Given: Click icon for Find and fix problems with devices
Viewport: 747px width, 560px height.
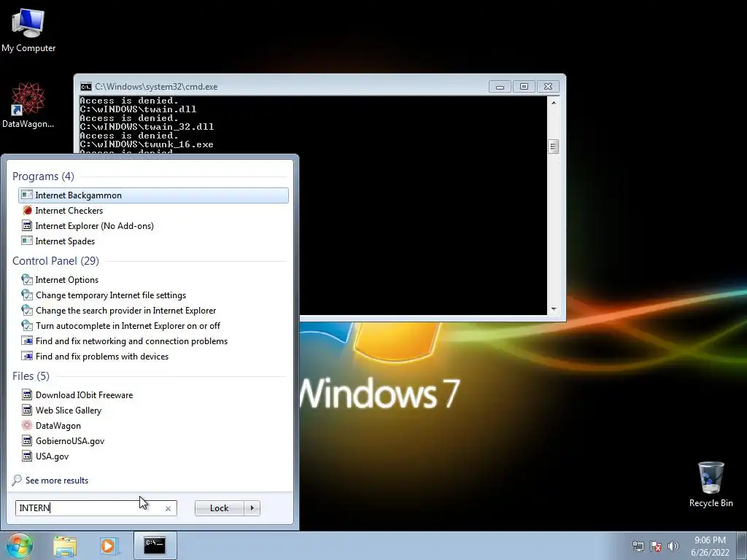Looking at the screenshot, I should coord(27,356).
